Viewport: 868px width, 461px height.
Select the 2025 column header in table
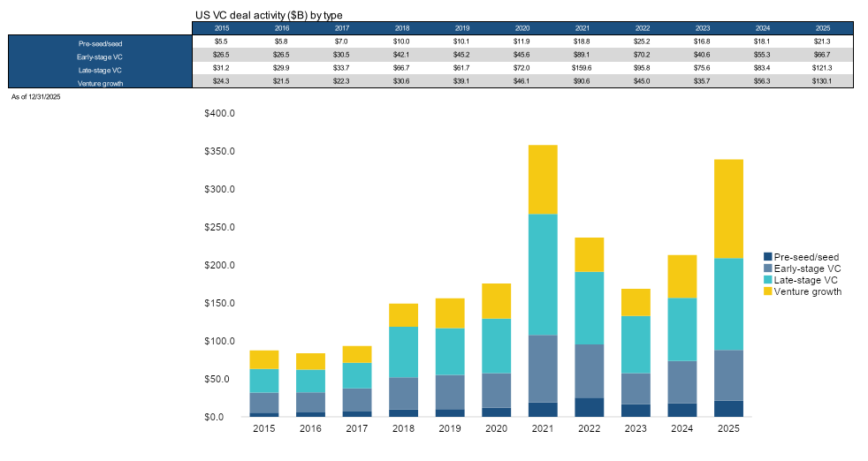(x=822, y=28)
